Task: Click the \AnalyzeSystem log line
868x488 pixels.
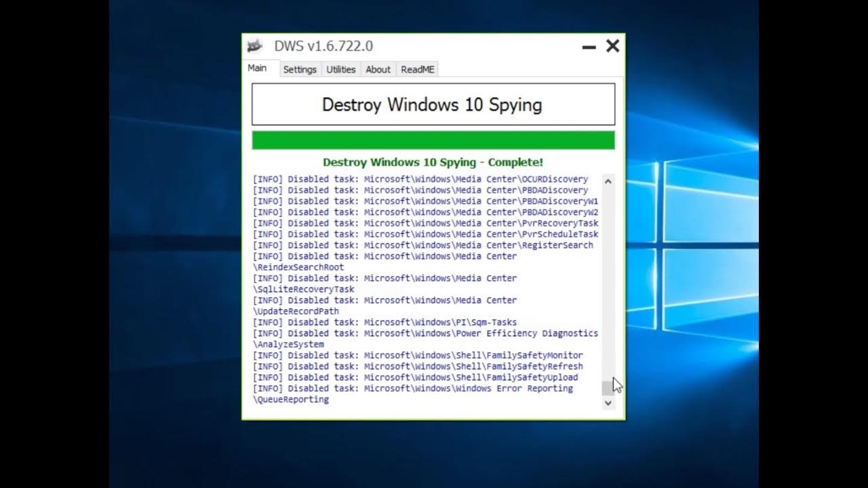Action: click(288, 344)
